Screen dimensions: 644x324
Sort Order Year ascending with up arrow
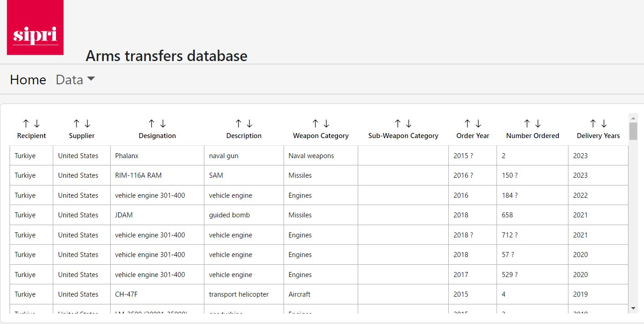click(467, 123)
